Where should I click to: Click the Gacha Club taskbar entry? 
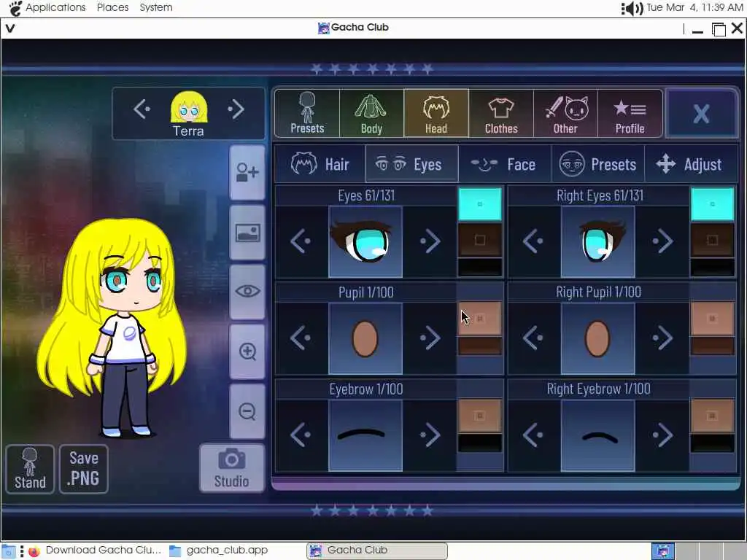click(x=377, y=551)
